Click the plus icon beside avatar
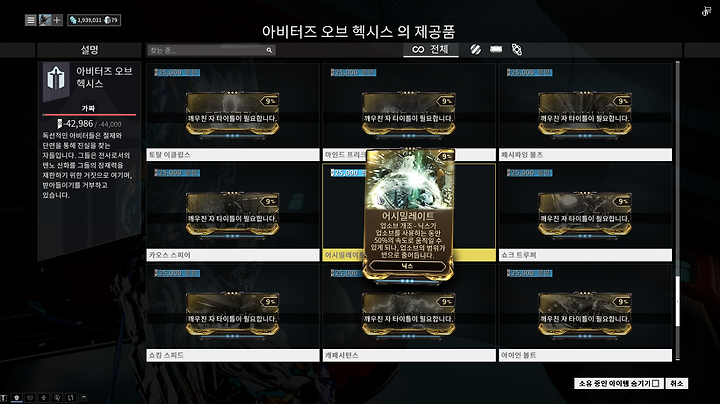 57,20
